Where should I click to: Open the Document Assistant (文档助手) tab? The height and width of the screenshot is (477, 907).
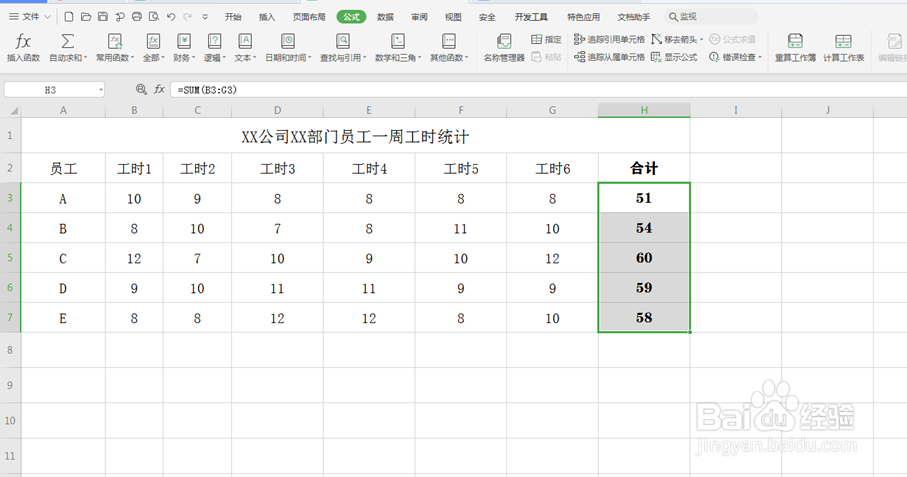(x=633, y=17)
